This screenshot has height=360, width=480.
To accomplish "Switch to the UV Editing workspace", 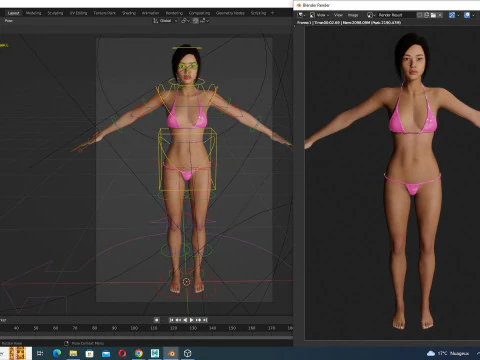I will 78,13.
